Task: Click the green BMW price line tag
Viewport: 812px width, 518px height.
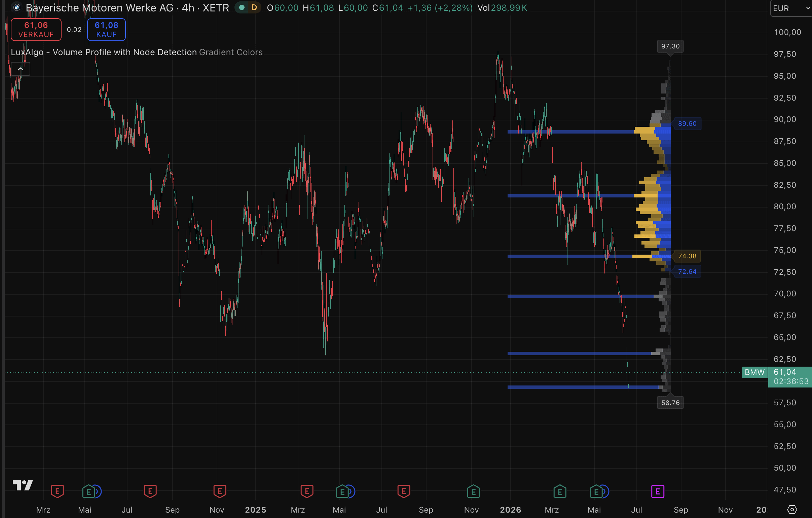Action: pyautogui.click(x=755, y=372)
